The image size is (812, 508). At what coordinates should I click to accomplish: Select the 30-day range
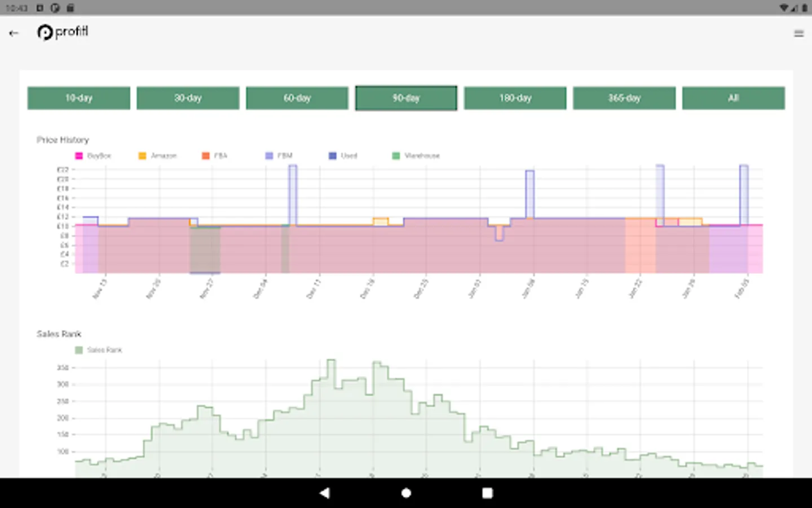pyautogui.click(x=188, y=98)
